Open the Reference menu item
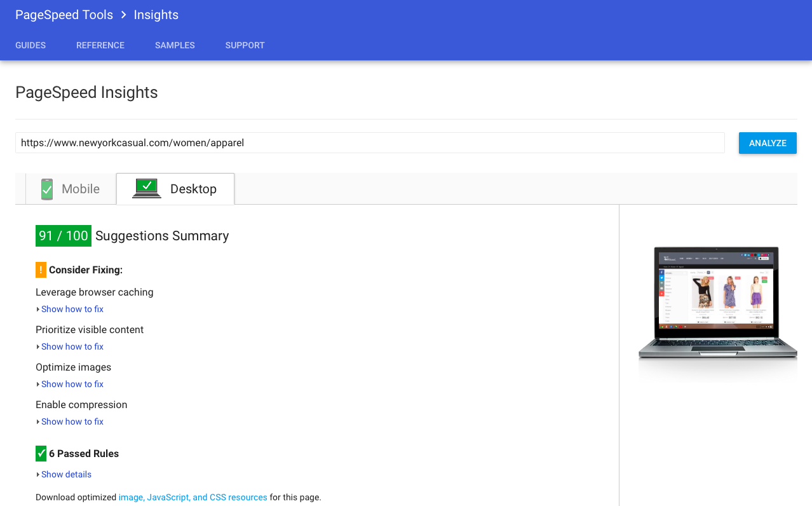812x506 pixels. click(100, 45)
